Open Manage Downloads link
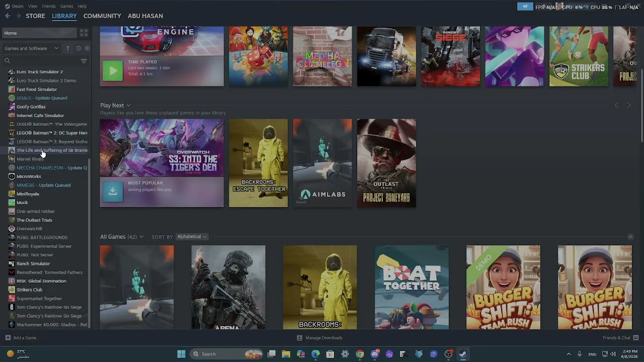 [324, 338]
